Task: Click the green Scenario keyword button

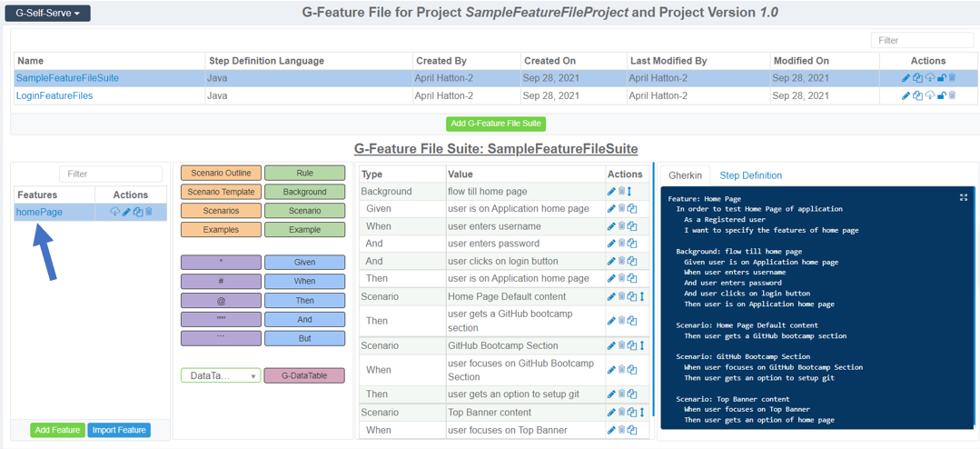Action: tap(305, 211)
